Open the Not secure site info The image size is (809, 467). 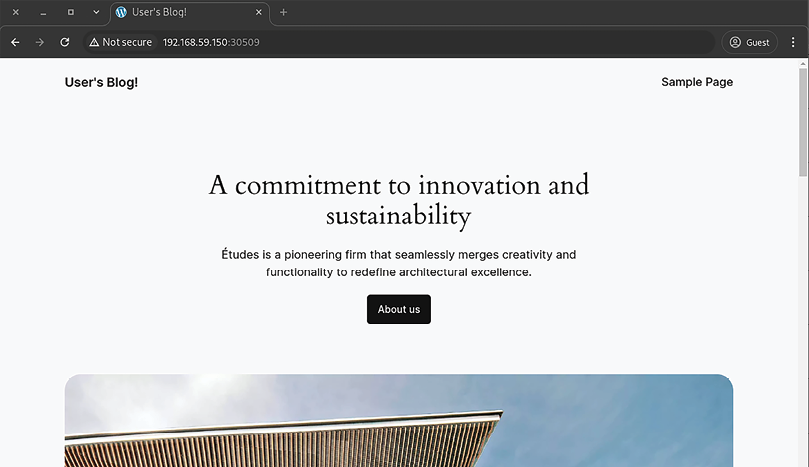tap(120, 42)
